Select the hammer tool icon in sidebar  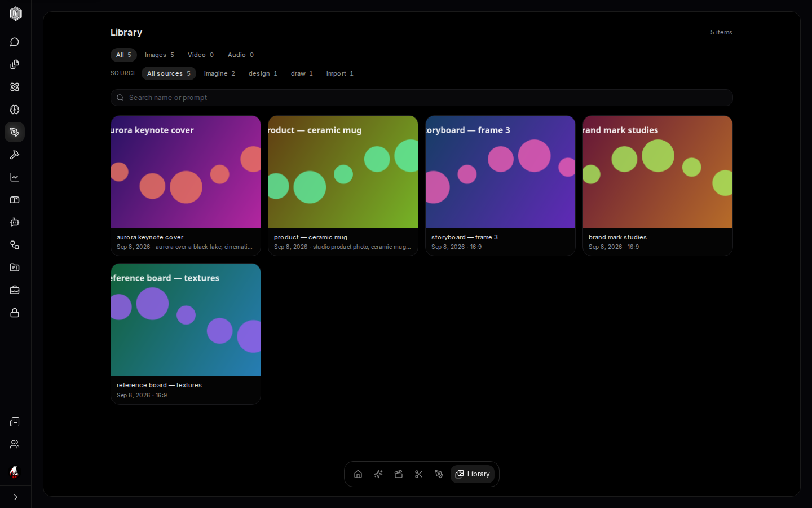click(x=15, y=155)
